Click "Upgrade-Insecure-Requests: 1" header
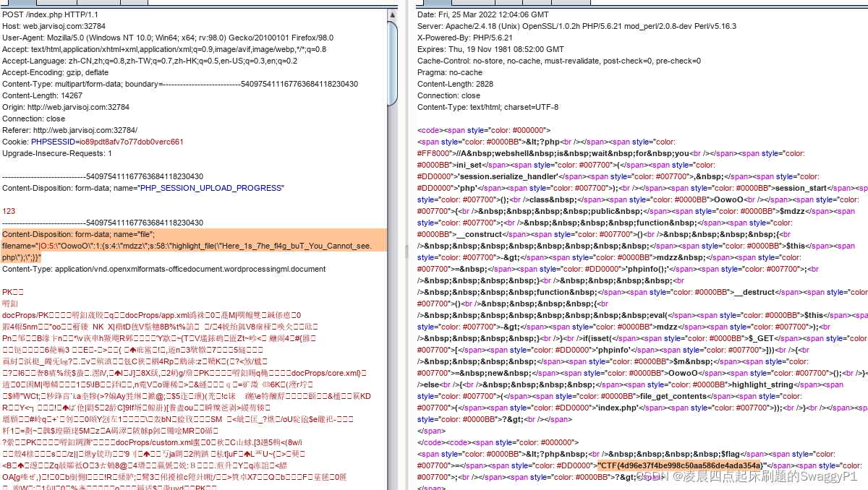This screenshot has height=490, width=868. (57, 153)
